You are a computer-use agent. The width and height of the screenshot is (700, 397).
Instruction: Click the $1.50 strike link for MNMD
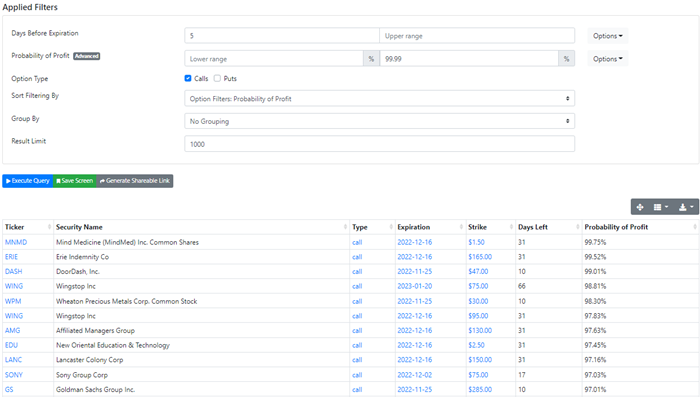coord(476,242)
